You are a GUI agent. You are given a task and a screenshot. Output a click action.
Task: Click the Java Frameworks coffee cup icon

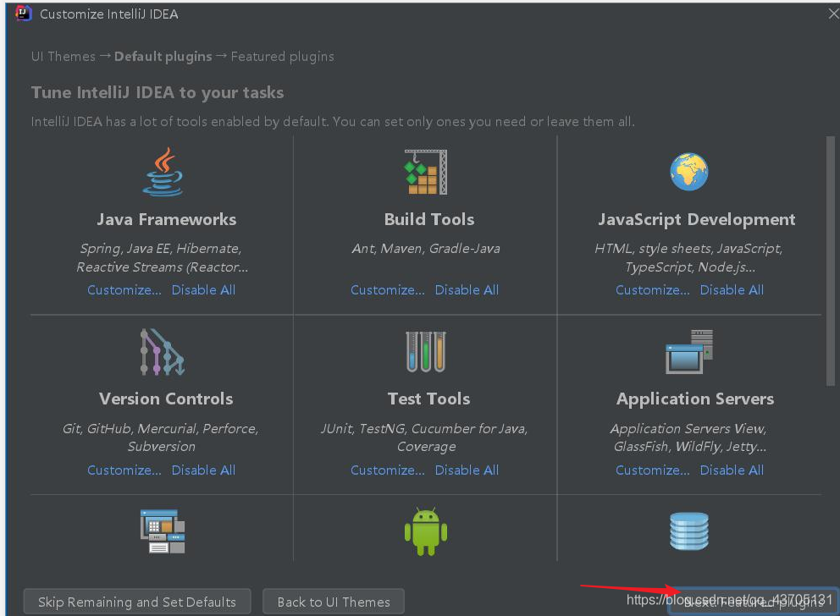(163, 172)
